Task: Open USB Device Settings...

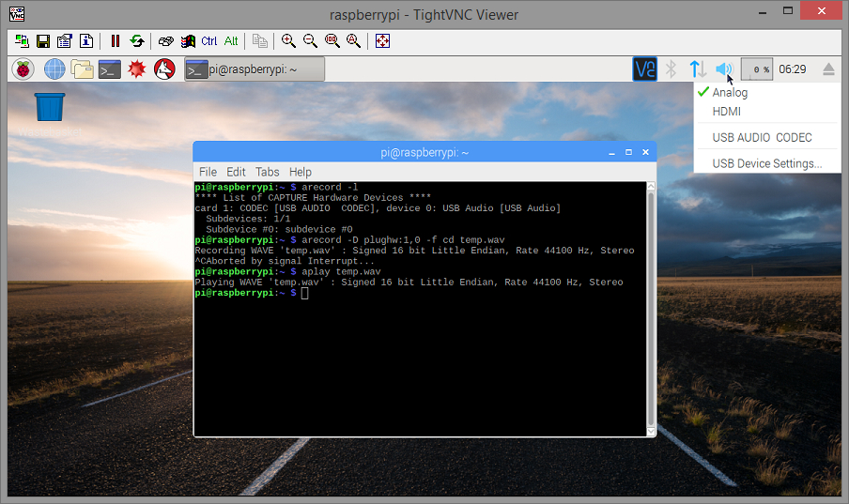Action: tap(766, 163)
